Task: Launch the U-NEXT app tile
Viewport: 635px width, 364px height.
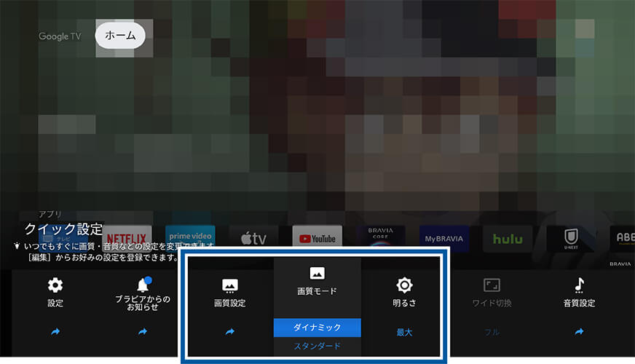Action: (x=571, y=238)
